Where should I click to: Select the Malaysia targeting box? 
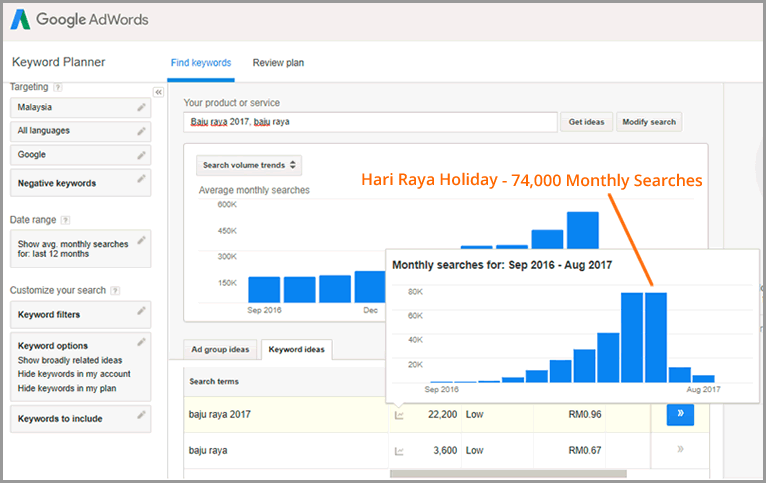coord(81,107)
